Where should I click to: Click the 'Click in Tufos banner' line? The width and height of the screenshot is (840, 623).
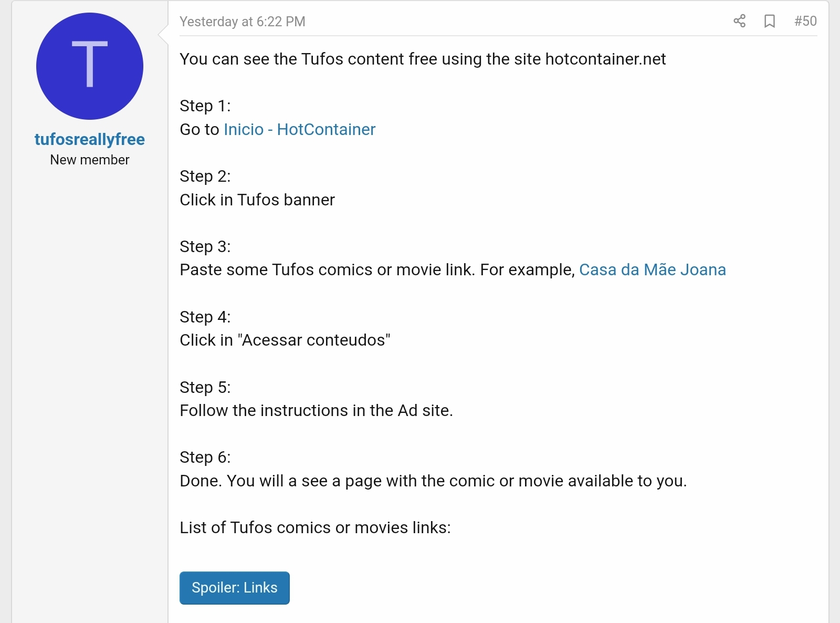(x=257, y=200)
